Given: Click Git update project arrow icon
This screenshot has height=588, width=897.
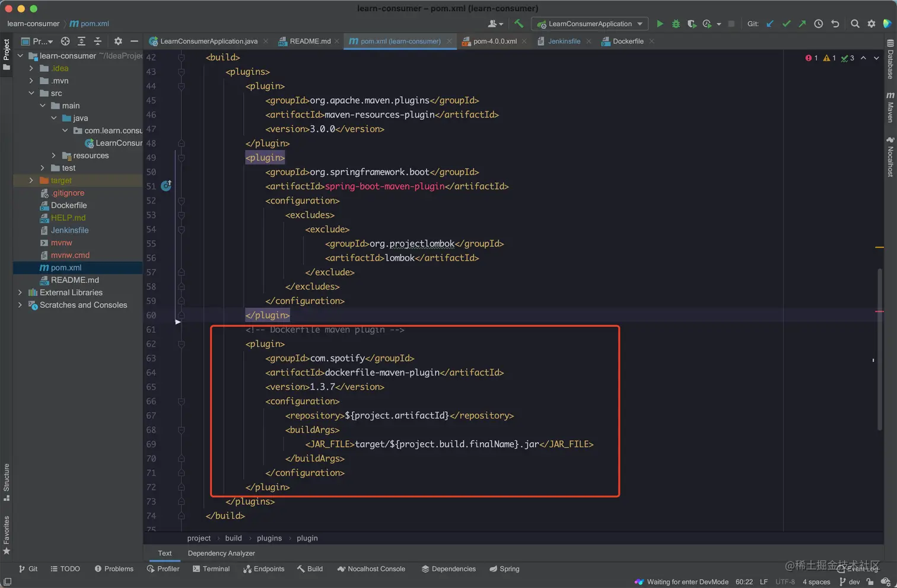Looking at the screenshot, I should tap(770, 24).
